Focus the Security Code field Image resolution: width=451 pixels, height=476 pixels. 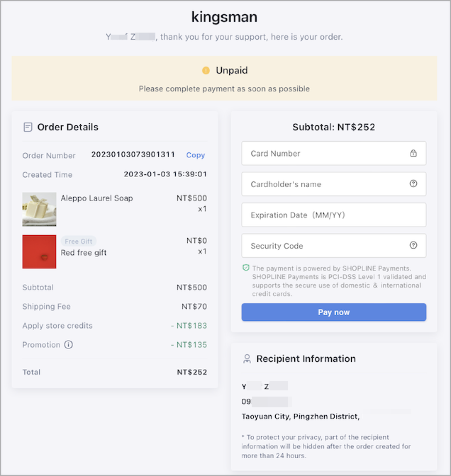tap(334, 245)
